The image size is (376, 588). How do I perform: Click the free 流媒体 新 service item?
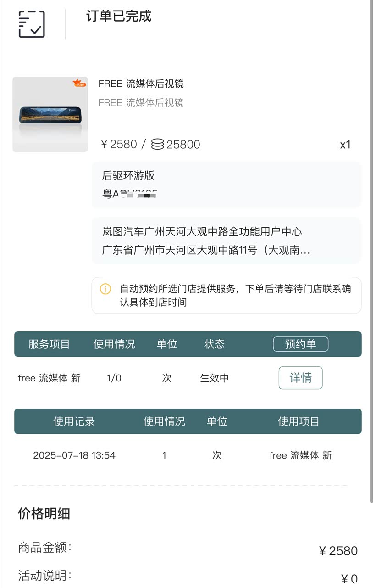[49, 378]
